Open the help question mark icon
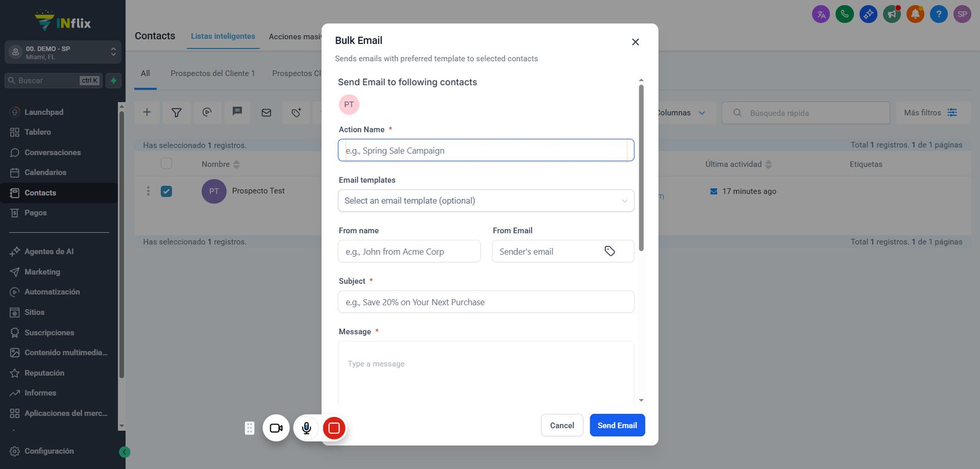 938,14
